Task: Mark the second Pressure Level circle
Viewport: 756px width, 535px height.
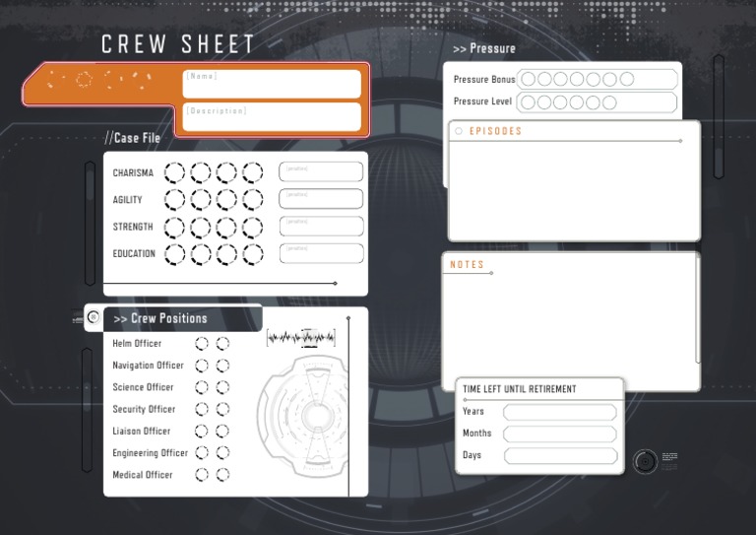Action: [544, 102]
